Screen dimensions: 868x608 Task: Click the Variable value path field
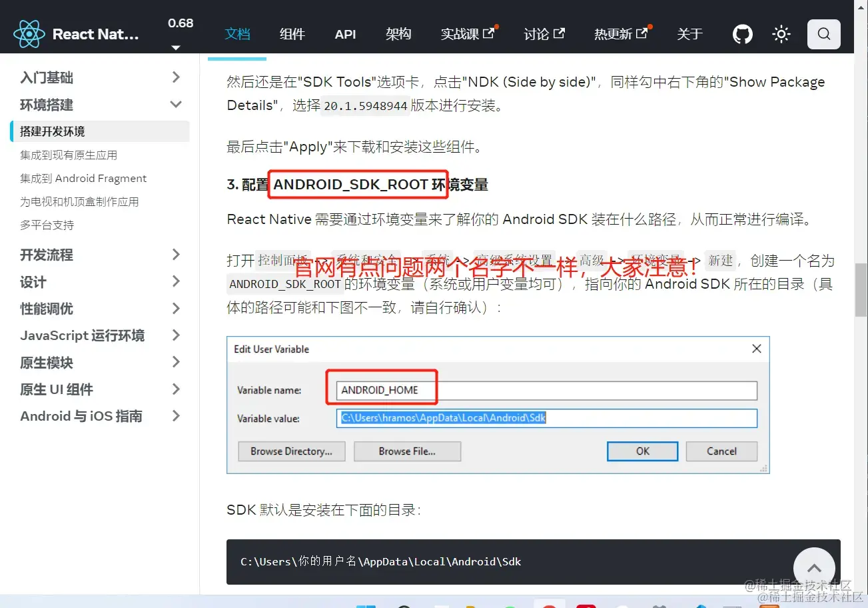546,418
